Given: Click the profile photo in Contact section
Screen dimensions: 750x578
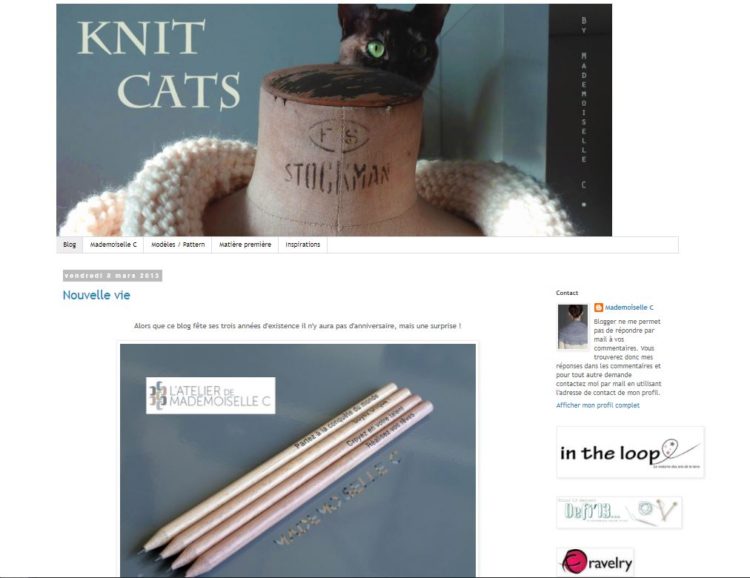Looking at the screenshot, I should pos(573,326).
